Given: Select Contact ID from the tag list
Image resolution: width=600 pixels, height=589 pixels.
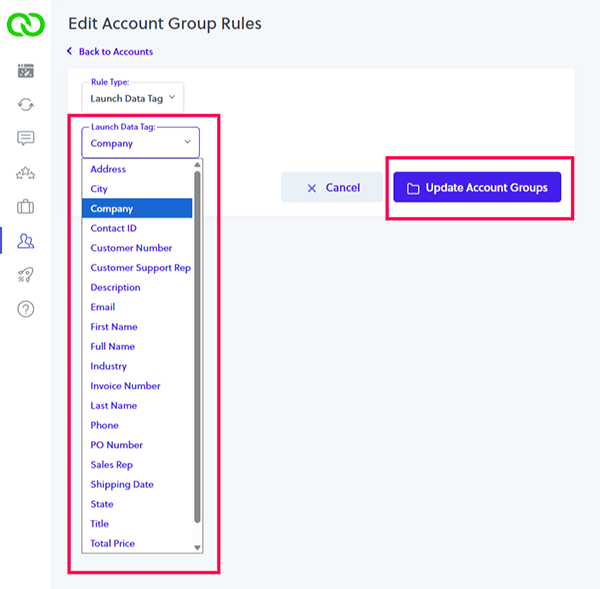Looking at the screenshot, I should [137, 228].
